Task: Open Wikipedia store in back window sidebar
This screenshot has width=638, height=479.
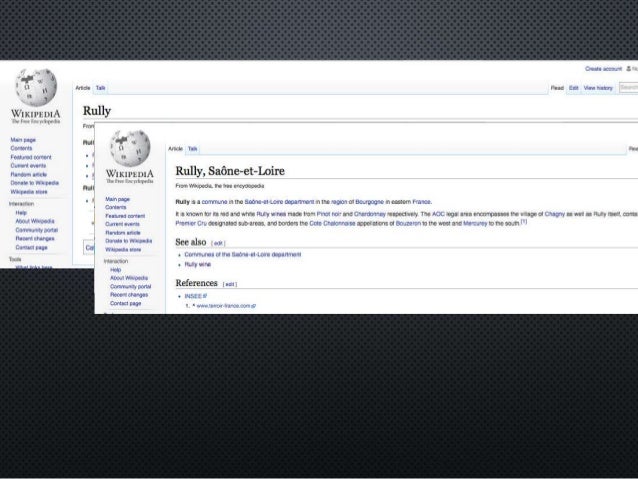Action: pyautogui.click(x=29, y=192)
